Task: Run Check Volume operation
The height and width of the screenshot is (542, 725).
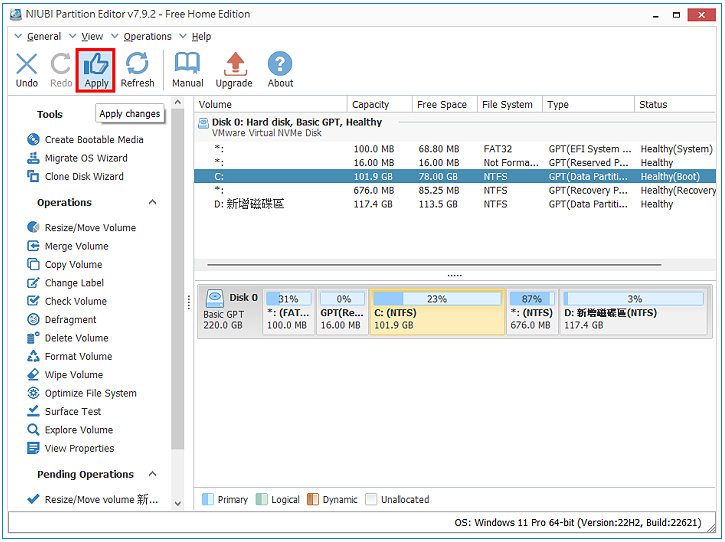Action: pyautogui.click(x=67, y=302)
